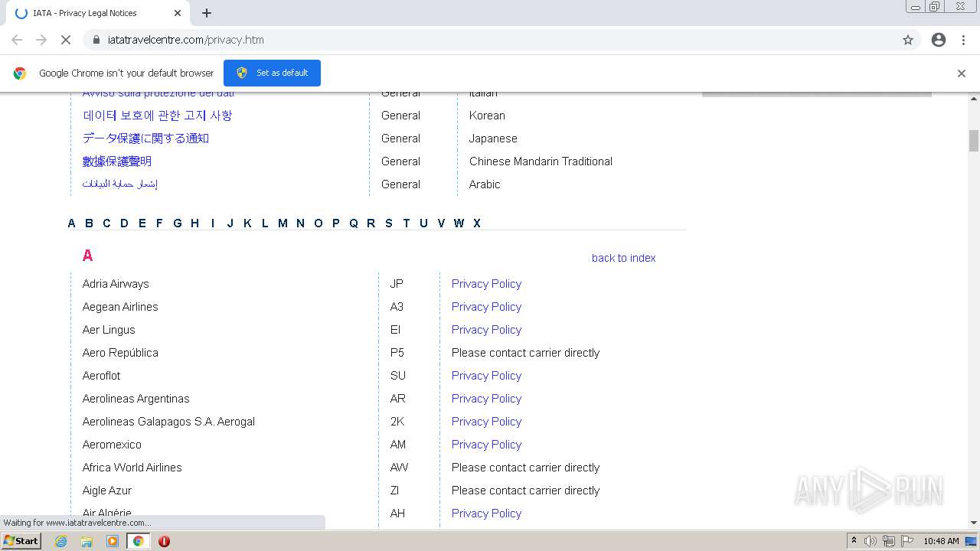
Task: Jump to letter C in index
Action: [106, 223]
